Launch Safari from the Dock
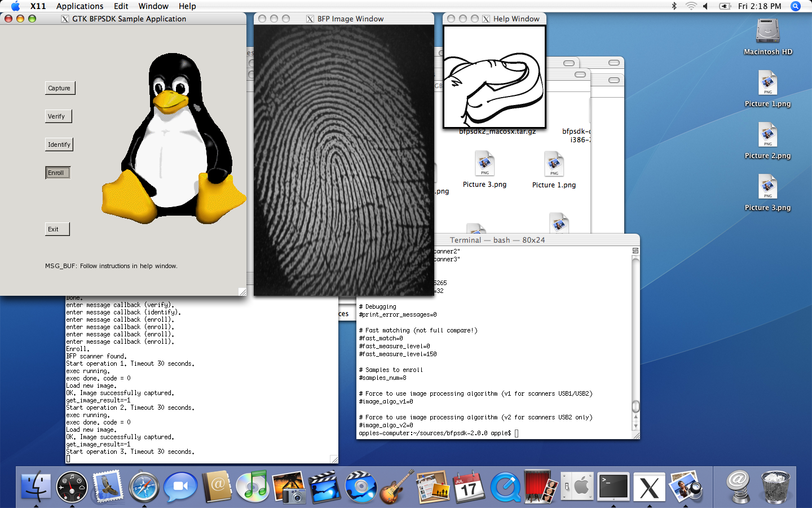812x508 pixels. point(144,487)
